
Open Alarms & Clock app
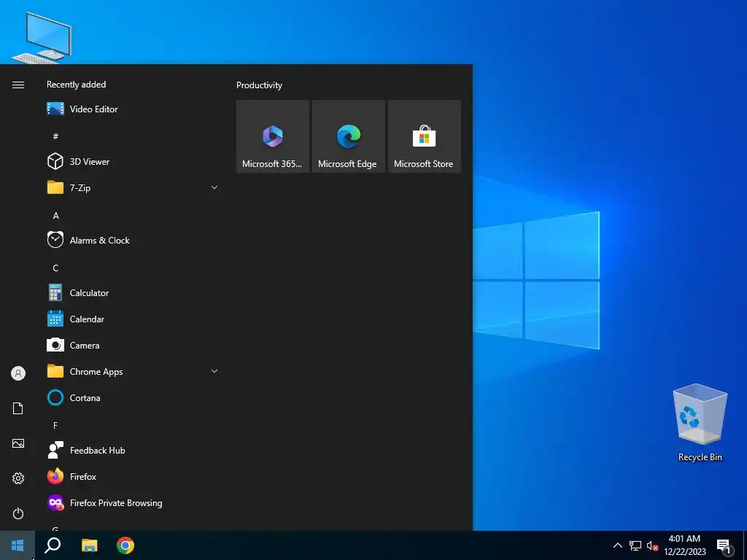pos(133,240)
